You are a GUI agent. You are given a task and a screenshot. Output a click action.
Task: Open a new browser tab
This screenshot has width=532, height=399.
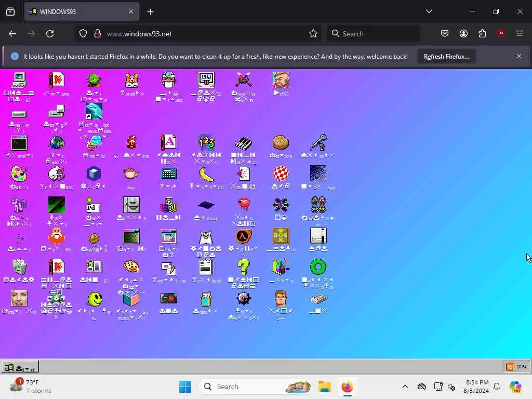(x=150, y=12)
